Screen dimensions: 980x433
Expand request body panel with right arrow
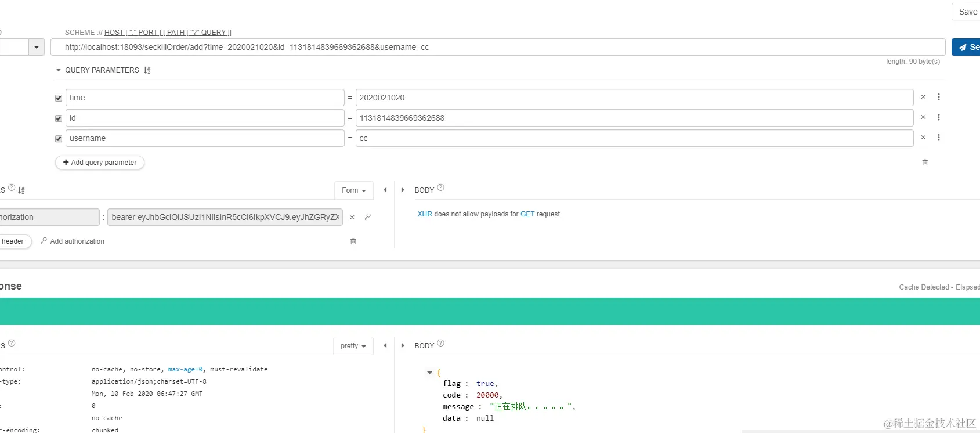(x=403, y=190)
